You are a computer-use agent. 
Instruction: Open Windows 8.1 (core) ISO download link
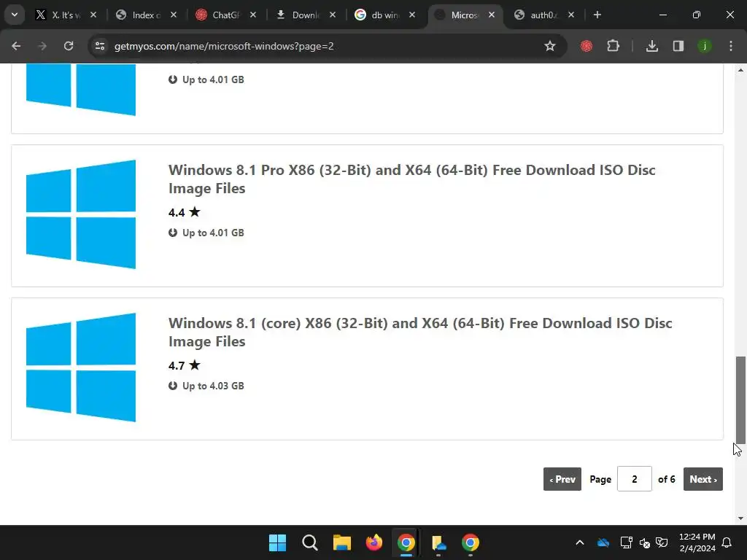click(420, 332)
